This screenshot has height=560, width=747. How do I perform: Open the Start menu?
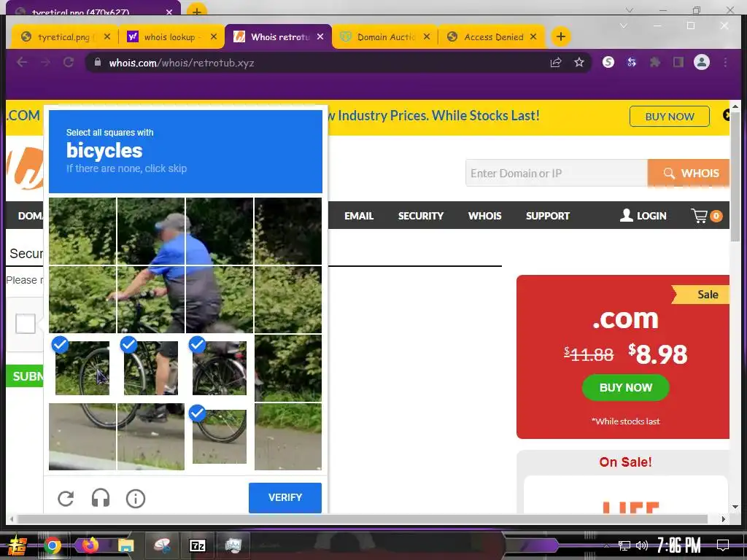point(18,545)
